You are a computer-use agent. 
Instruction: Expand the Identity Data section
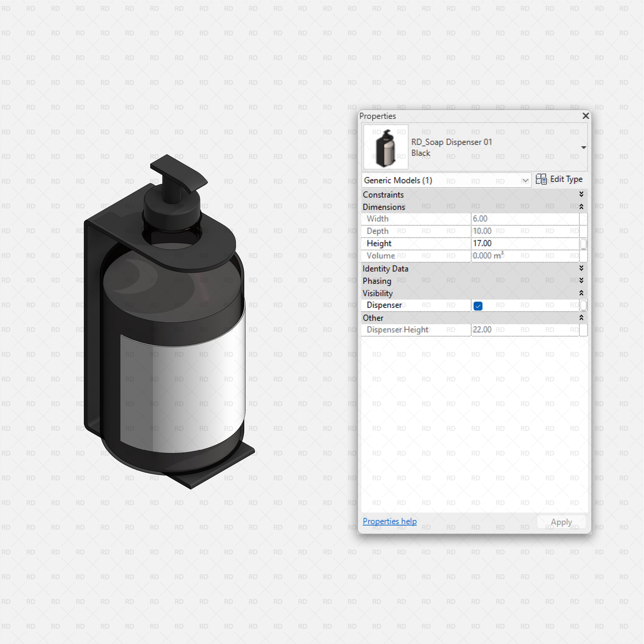tap(581, 269)
